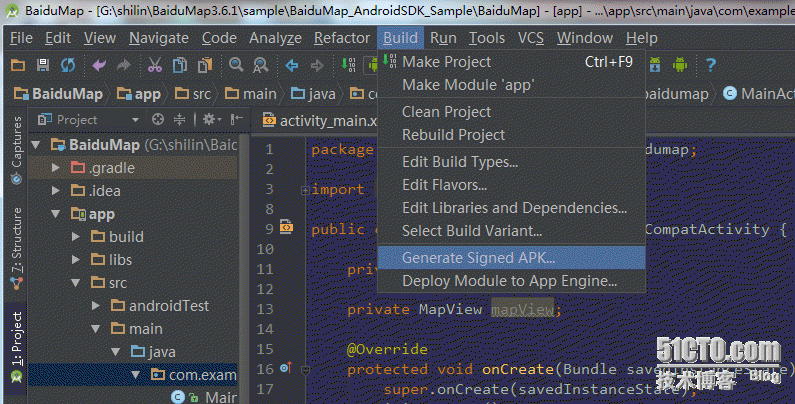
Task: Click the Undo arrow icon
Action: tap(99, 65)
